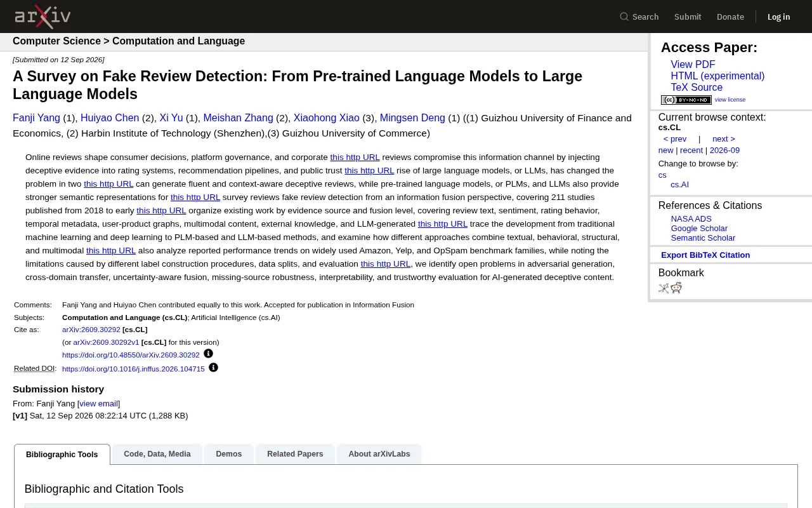Click the CC BY-NC-ND license badge
This screenshot has width=812, height=508.
coord(686,100)
